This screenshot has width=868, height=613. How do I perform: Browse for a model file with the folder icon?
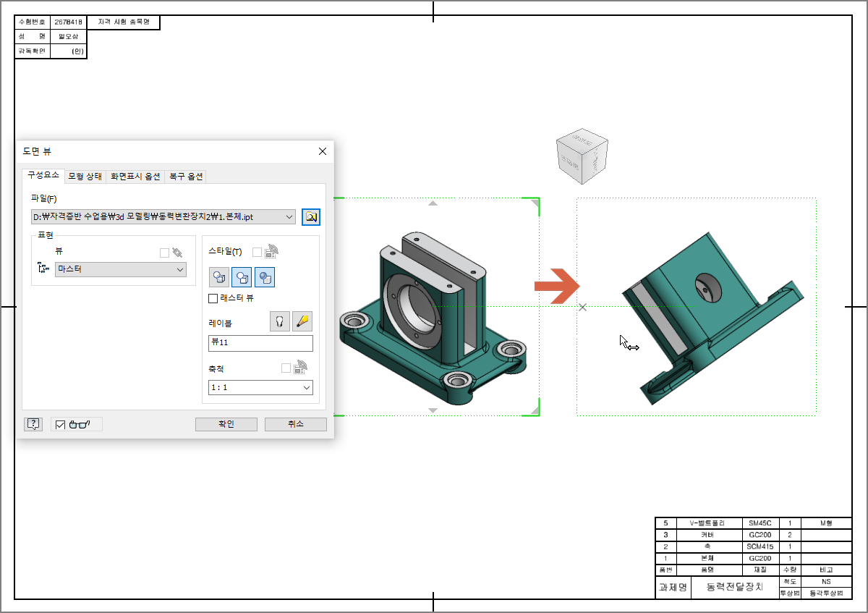coord(311,216)
